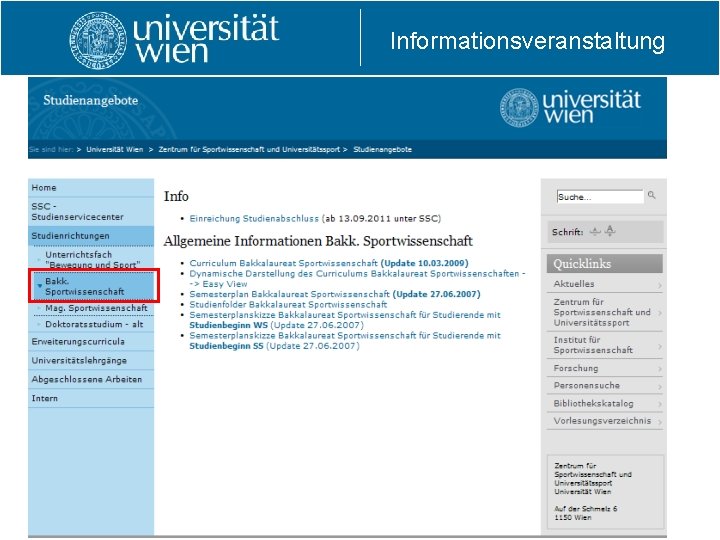
Task: Click the heading Allgemeine Informationen Bakk. Sportwissenschaft
Action: pos(318,241)
